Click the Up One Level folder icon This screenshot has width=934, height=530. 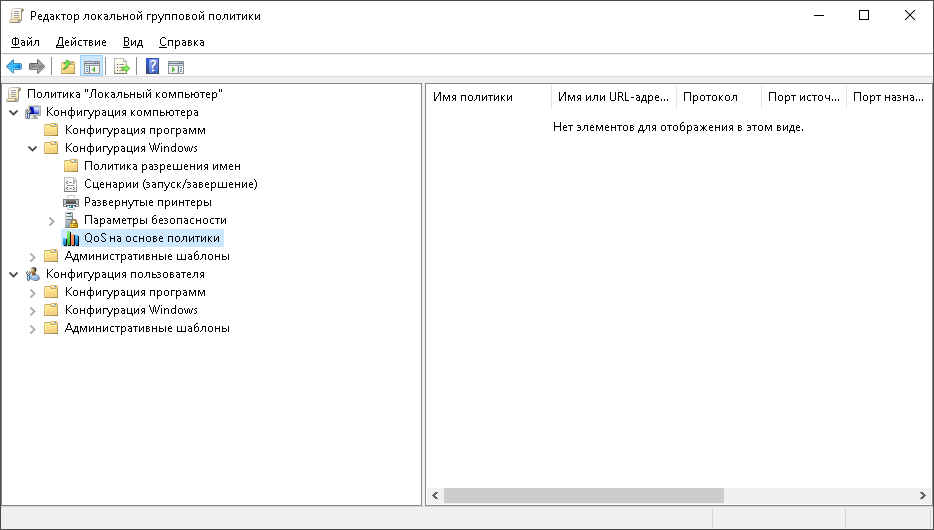68,67
